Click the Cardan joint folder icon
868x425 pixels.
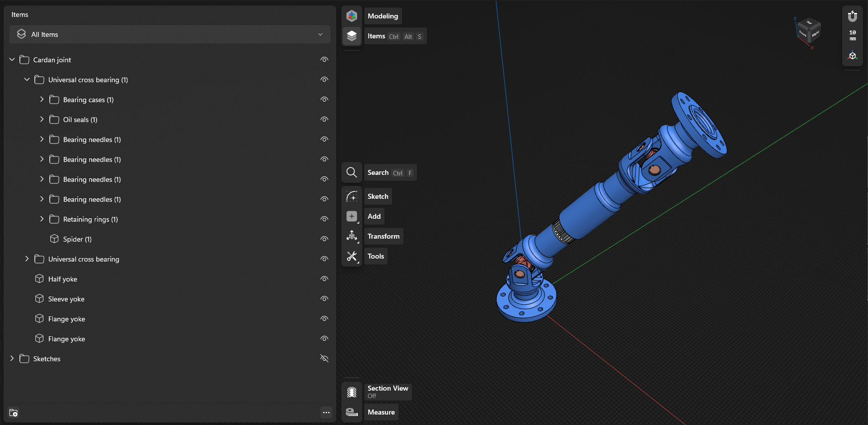[24, 60]
